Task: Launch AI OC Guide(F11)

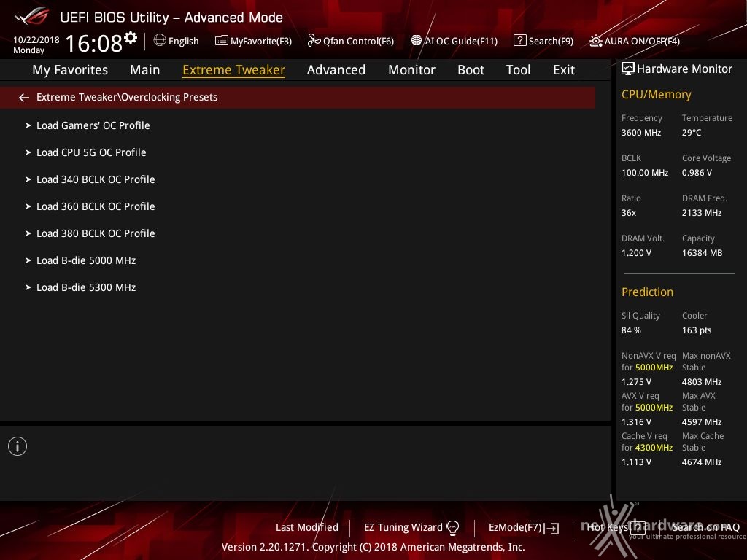Action: tap(461, 42)
